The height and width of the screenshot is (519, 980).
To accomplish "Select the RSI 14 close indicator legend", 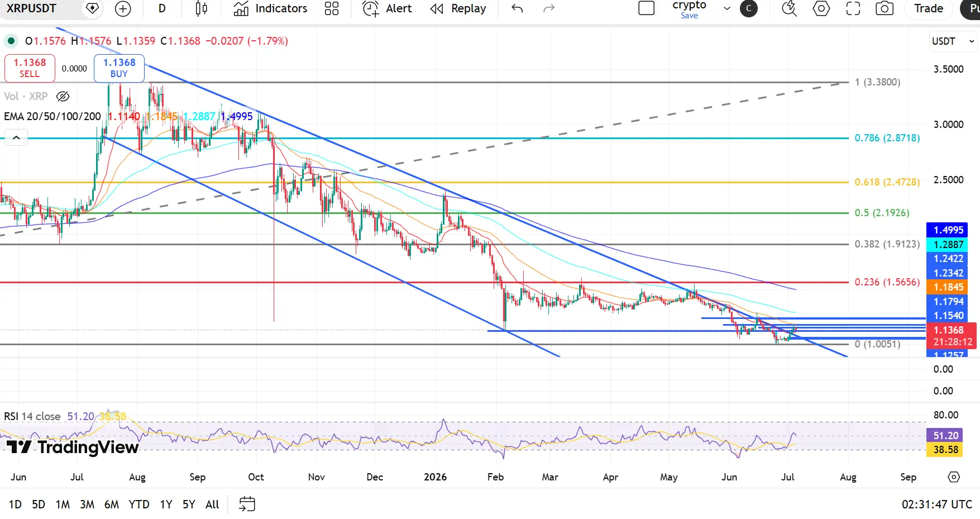I will coord(32,416).
